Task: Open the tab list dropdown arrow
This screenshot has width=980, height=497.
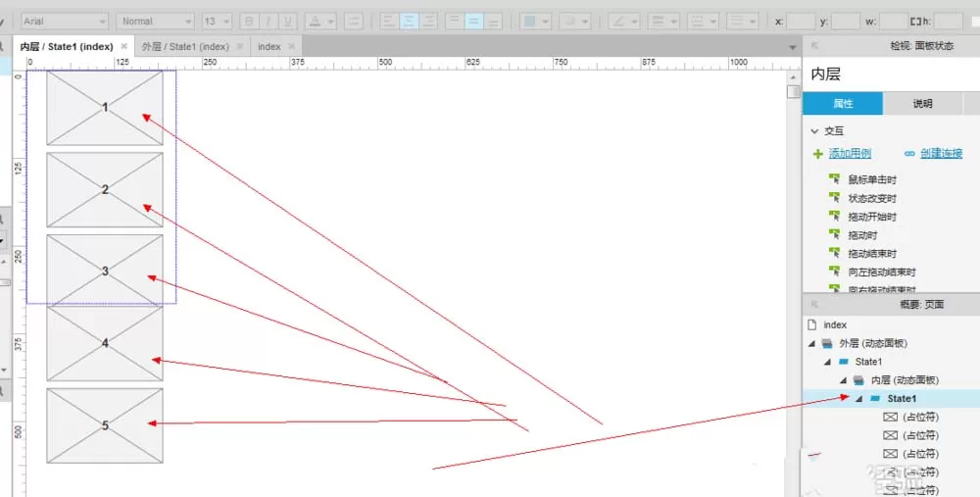Action: tap(792, 47)
